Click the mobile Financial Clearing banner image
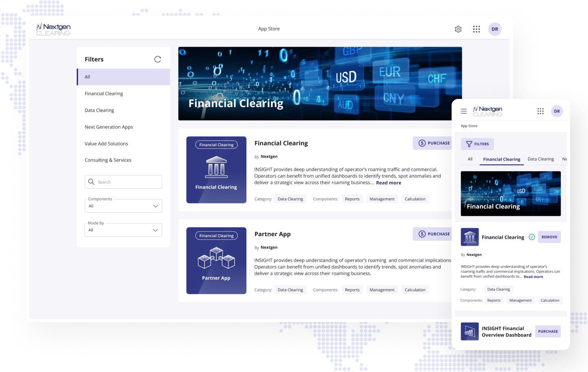Image resolution: width=588 pixels, height=372 pixels. click(511, 193)
